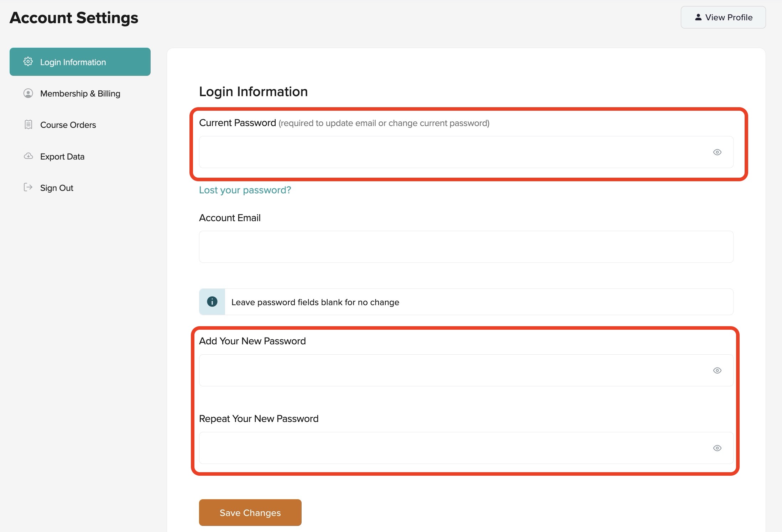Follow the 'Lost your password?' link
Image resolution: width=782 pixels, height=532 pixels.
pyautogui.click(x=245, y=190)
